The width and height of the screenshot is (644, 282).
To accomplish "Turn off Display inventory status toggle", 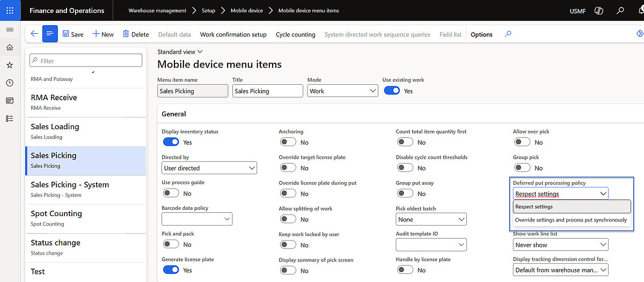I will click(171, 142).
